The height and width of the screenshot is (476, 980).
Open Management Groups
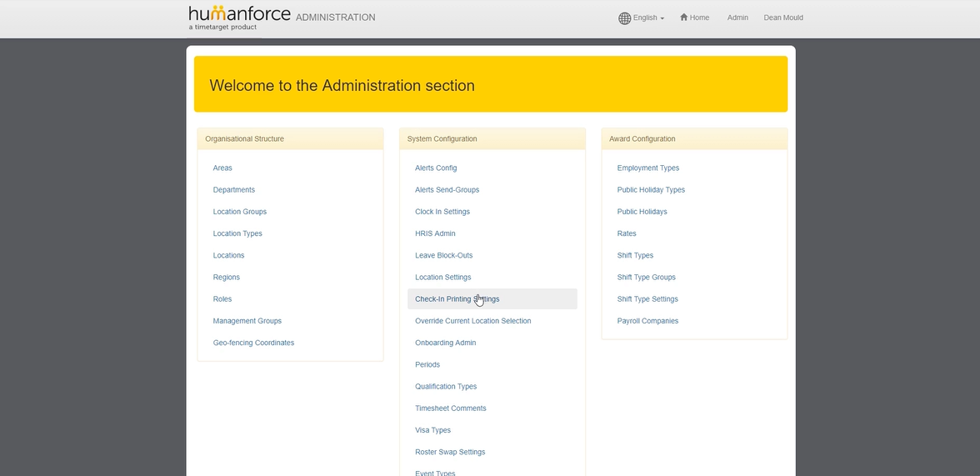(x=247, y=321)
